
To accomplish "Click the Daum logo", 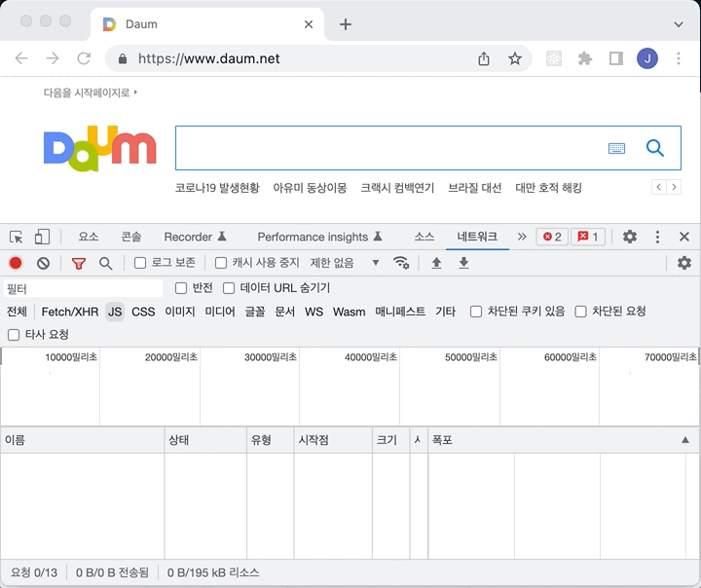I will (100, 148).
